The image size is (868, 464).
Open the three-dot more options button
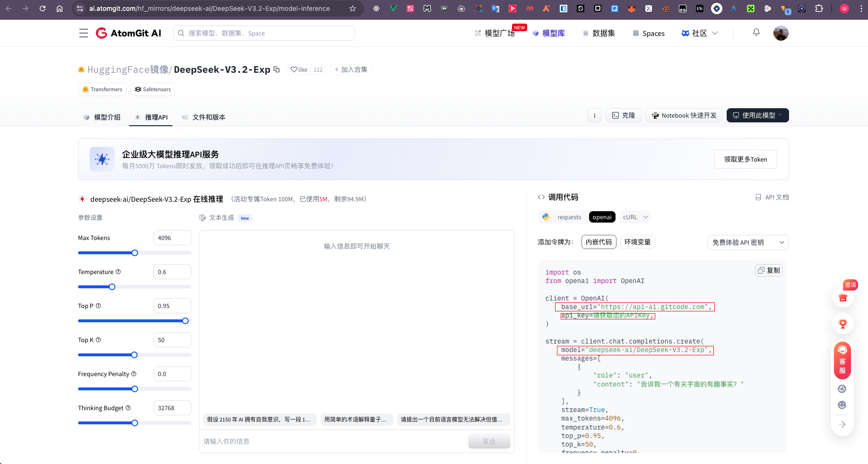click(595, 115)
